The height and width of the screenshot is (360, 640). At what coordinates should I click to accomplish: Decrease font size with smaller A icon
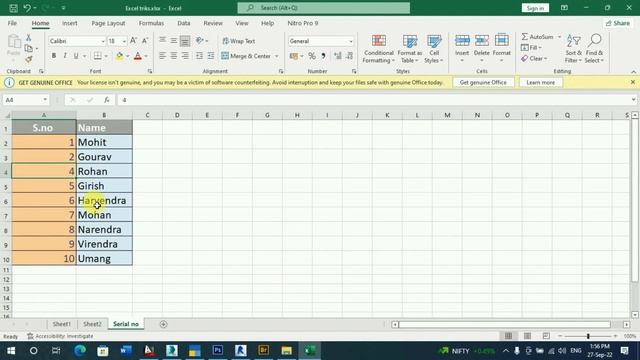pos(144,41)
